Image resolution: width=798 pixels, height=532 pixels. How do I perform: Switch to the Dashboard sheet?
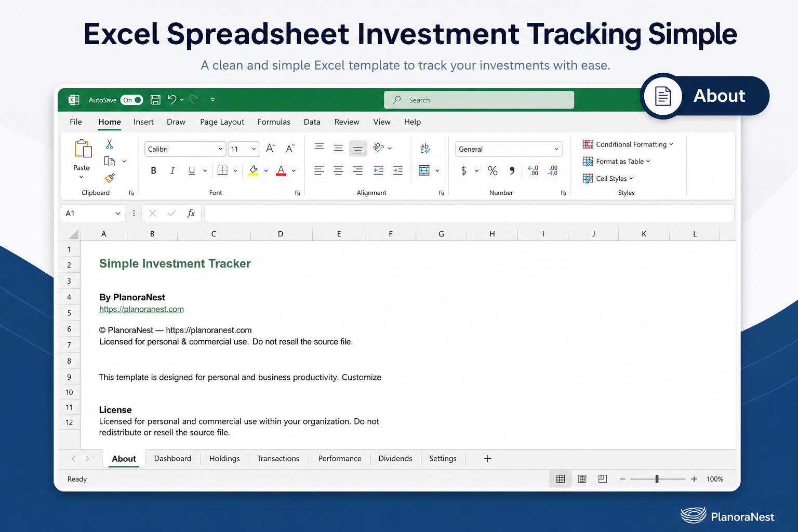[172, 458]
